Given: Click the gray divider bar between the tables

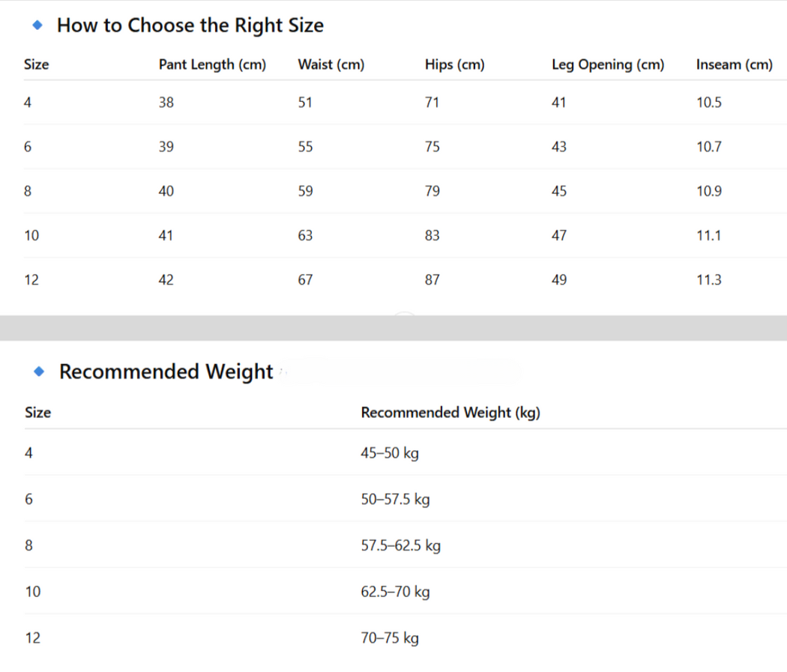Looking at the screenshot, I should click(393, 327).
